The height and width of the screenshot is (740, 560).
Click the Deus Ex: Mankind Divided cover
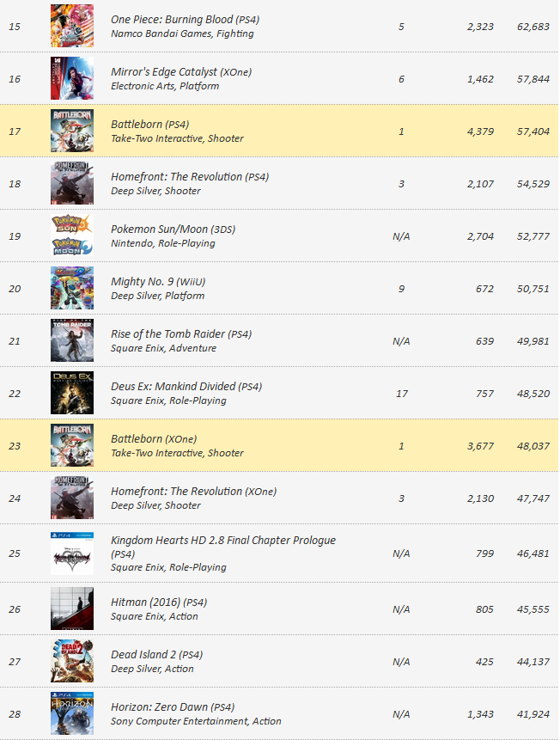pyautogui.click(x=72, y=392)
